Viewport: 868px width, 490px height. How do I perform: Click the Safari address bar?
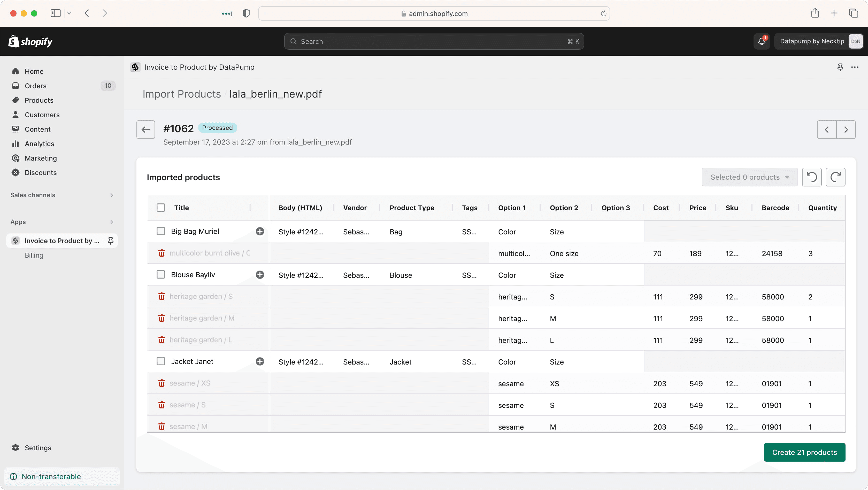[434, 13]
